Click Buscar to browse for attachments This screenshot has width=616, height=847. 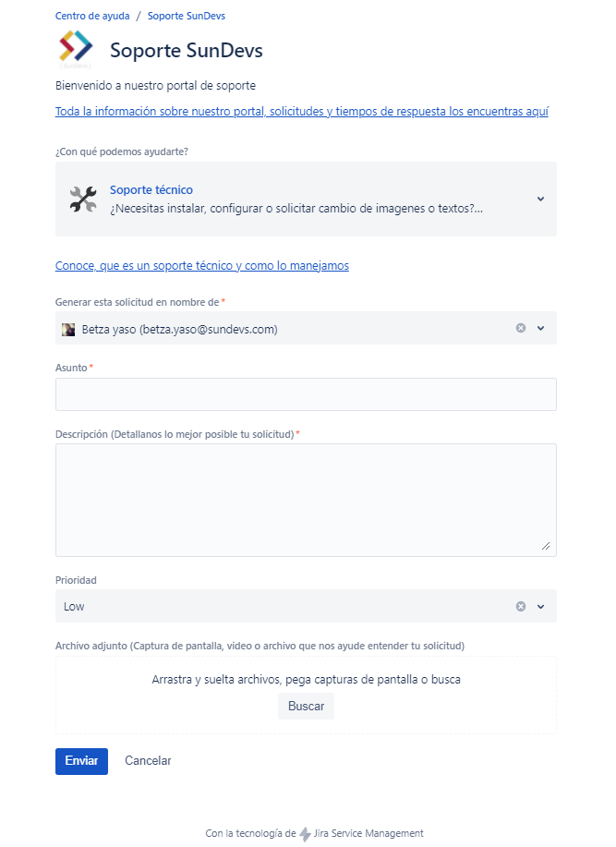click(x=306, y=706)
